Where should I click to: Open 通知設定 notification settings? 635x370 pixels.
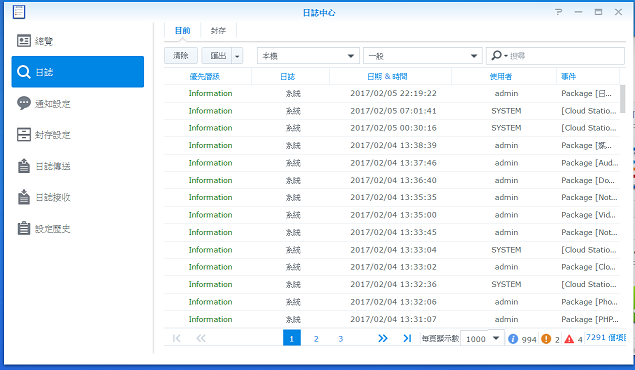tap(77, 103)
